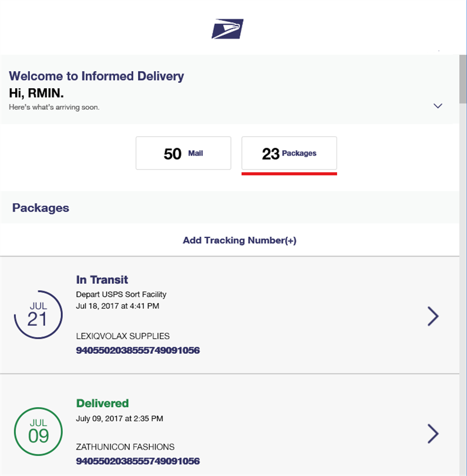The width and height of the screenshot is (467, 476).
Task: Click the Welcome to Informed Delivery title
Action: 96,76
